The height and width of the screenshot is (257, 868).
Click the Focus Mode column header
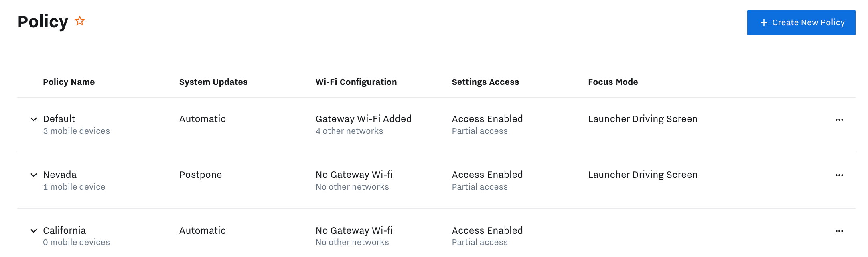[612, 82]
